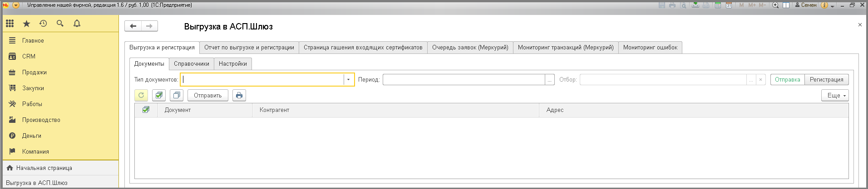The height and width of the screenshot is (189, 868).
Task: Click the search magnifier in sidebar
Action: coord(60,23)
